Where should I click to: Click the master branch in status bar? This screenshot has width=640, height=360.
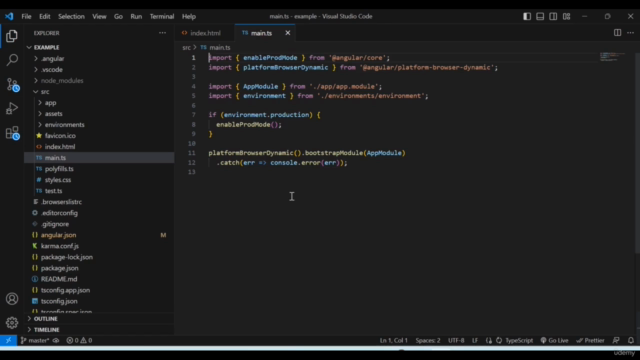coord(35,340)
